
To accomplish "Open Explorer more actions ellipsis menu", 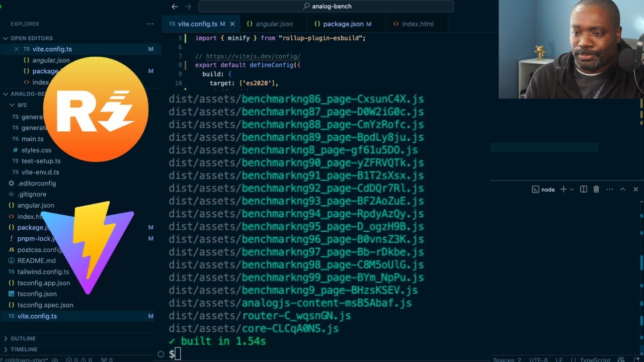I will point(150,24).
